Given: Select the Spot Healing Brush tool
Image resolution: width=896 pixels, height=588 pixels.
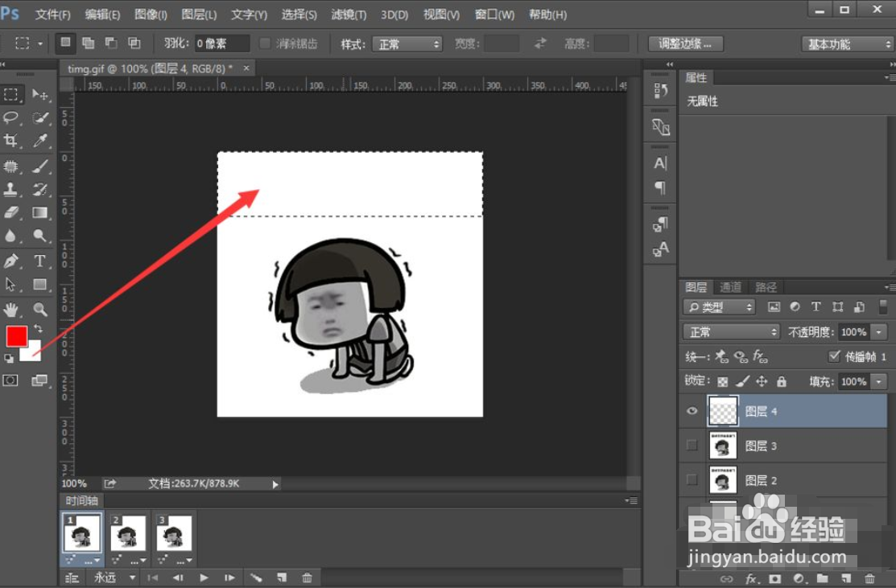Looking at the screenshot, I should 11,167.
